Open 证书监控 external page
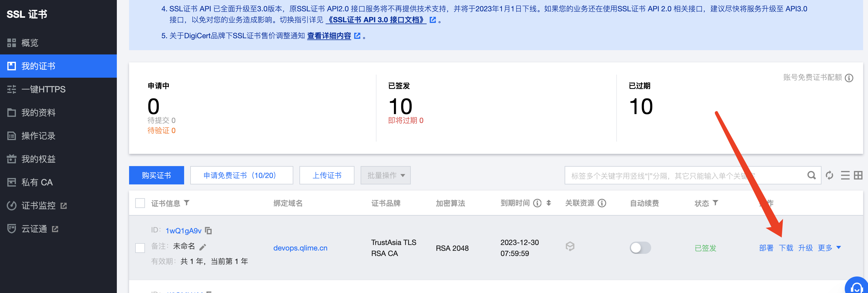Screen dimensions: 868x293 coord(58,206)
